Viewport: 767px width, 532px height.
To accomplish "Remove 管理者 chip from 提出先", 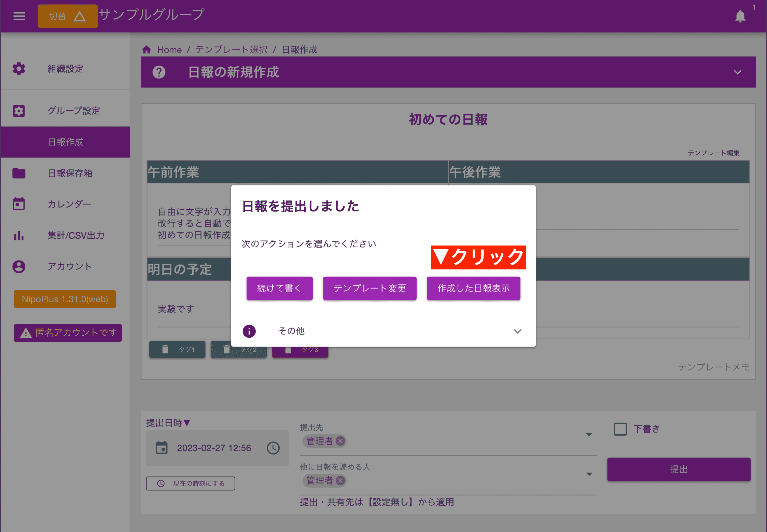I will pos(340,441).
